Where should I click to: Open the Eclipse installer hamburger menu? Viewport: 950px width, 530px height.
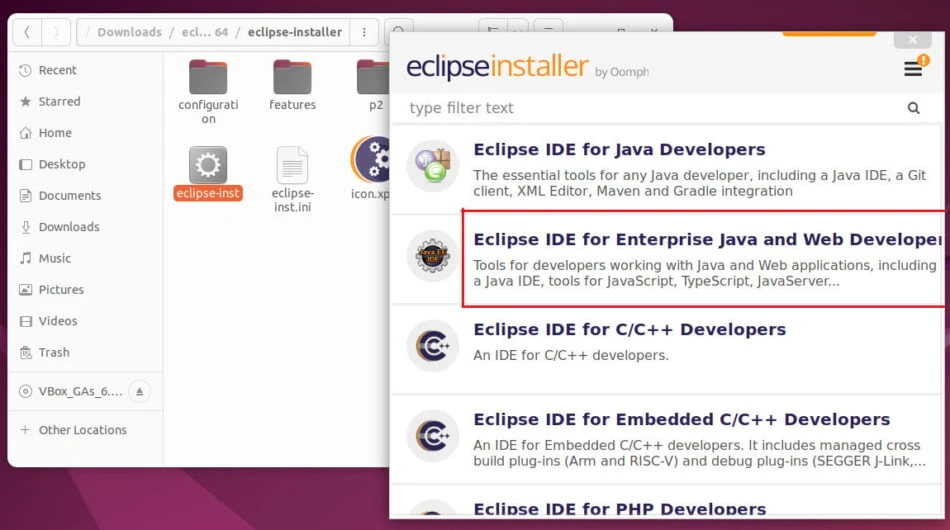coord(913,69)
